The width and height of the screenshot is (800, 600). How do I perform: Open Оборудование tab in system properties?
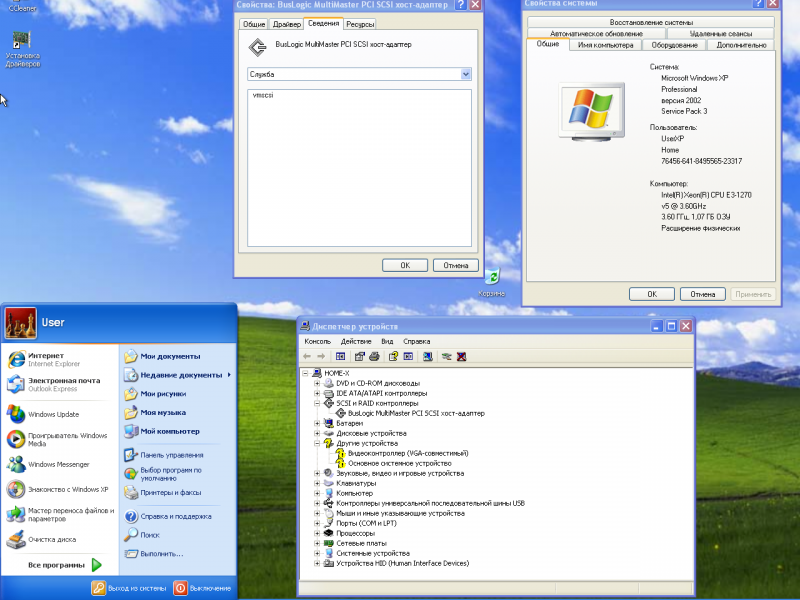point(674,45)
